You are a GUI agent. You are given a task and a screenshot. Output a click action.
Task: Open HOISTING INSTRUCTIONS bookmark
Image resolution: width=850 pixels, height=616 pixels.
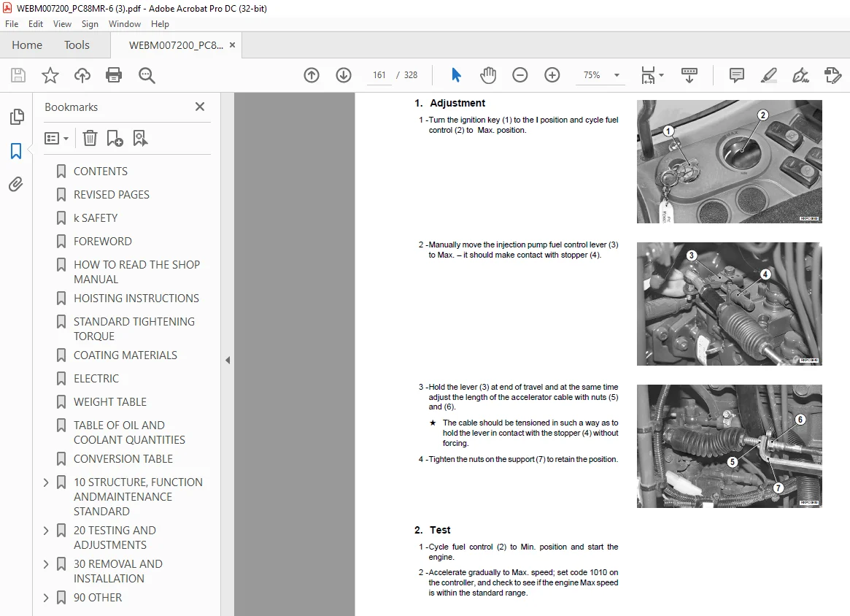click(136, 299)
